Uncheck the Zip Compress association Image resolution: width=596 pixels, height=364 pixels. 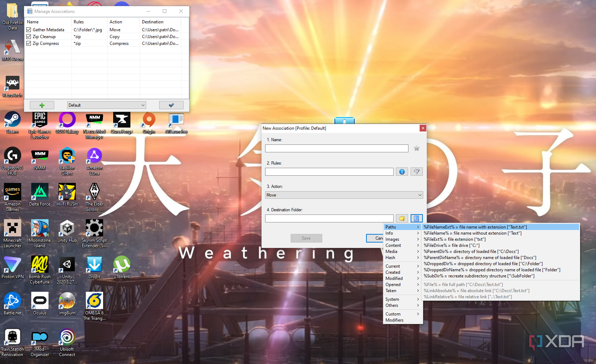tap(29, 43)
